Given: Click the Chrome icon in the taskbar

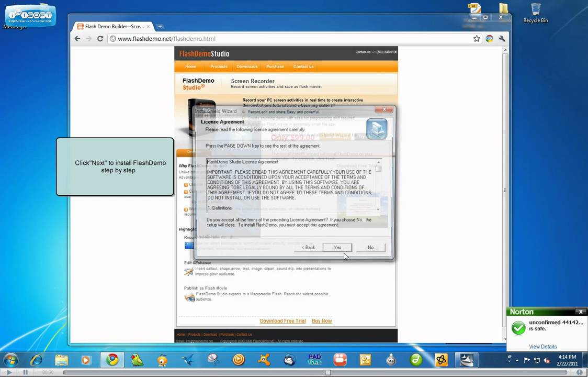Looking at the screenshot, I should point(112,360).
